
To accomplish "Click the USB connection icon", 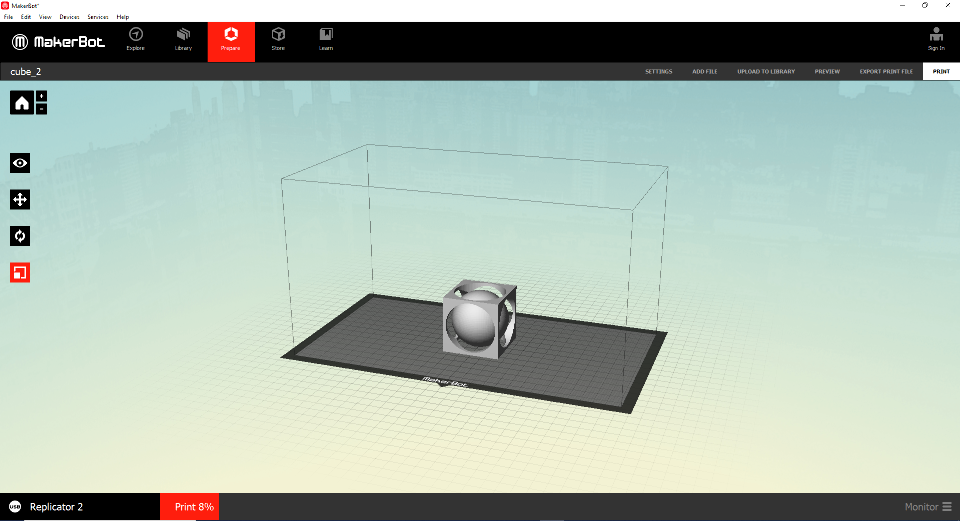I will 15,507.
